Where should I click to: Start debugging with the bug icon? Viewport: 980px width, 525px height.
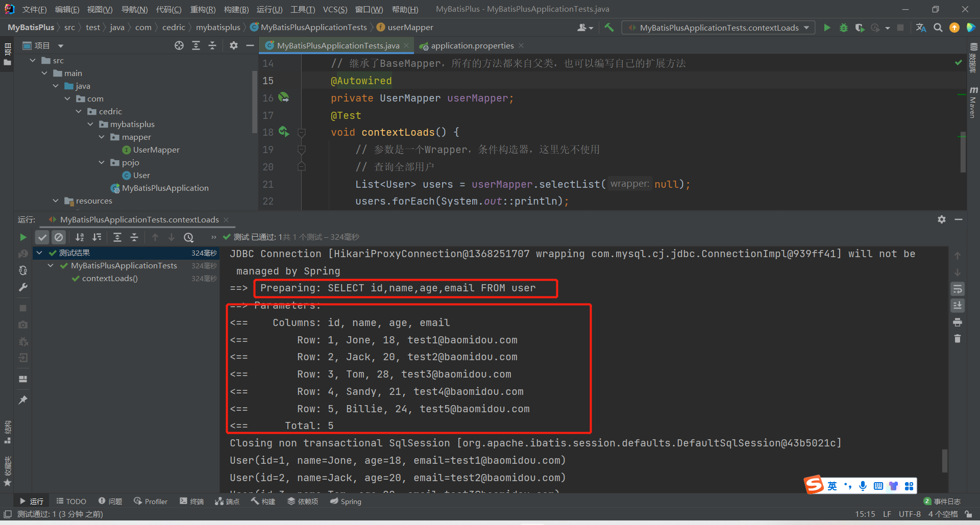[x=843, y=28]
